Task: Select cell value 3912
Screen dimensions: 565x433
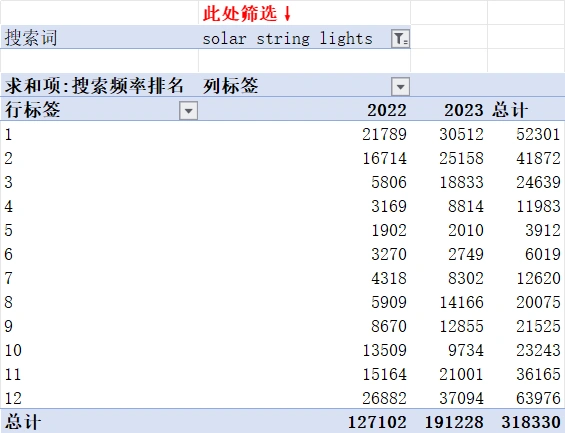Action: pyautogui.click(x=543, y=230)
